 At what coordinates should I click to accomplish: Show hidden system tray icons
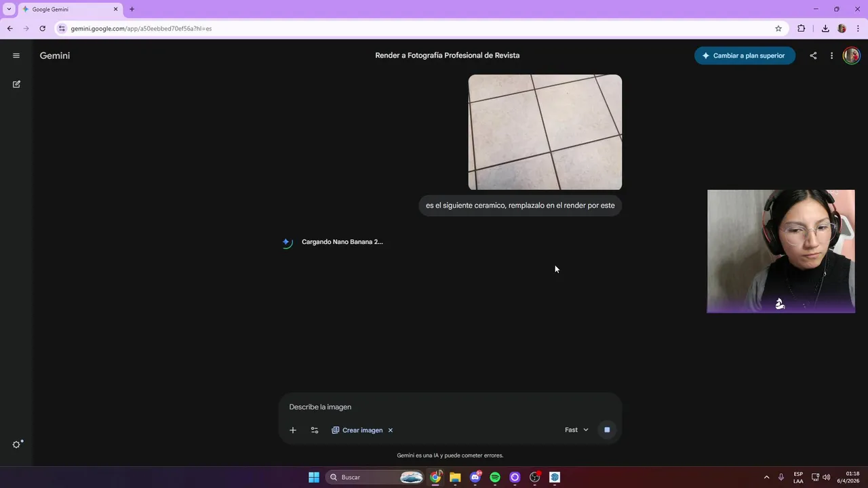(x=767, y=477)
